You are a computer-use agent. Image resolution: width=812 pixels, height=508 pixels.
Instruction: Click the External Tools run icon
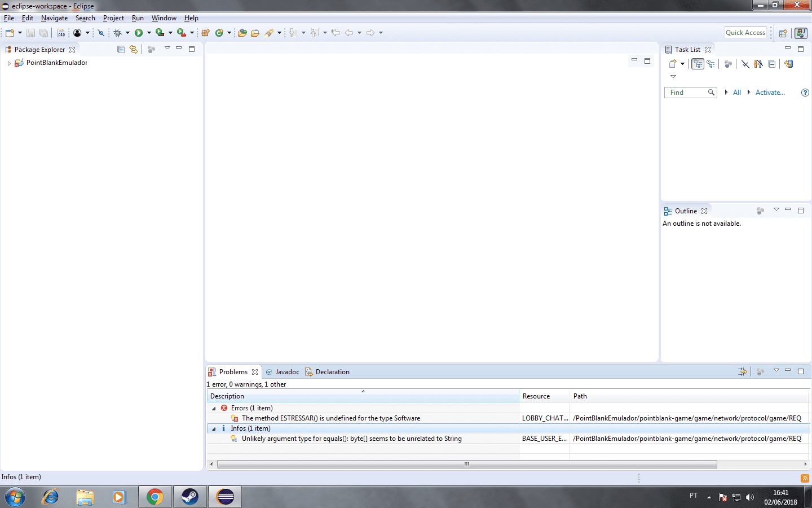182,33
